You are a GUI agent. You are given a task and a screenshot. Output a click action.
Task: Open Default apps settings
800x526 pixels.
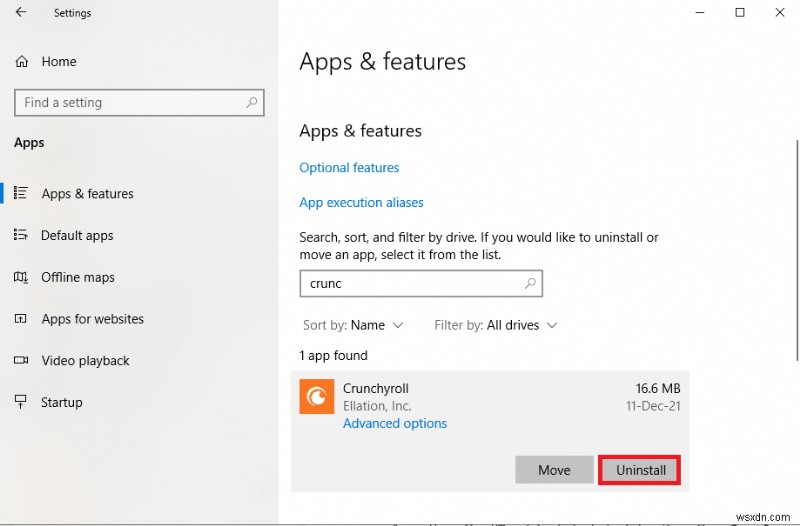77,236
